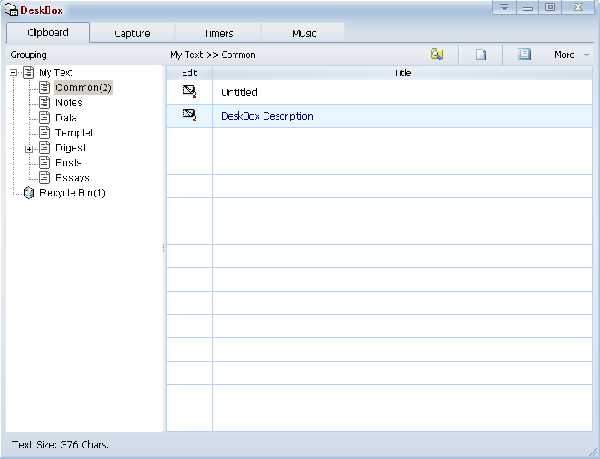Screen dimensions: 600x459
Task: Click the Digest group document icon
Action: pos(45,148)
